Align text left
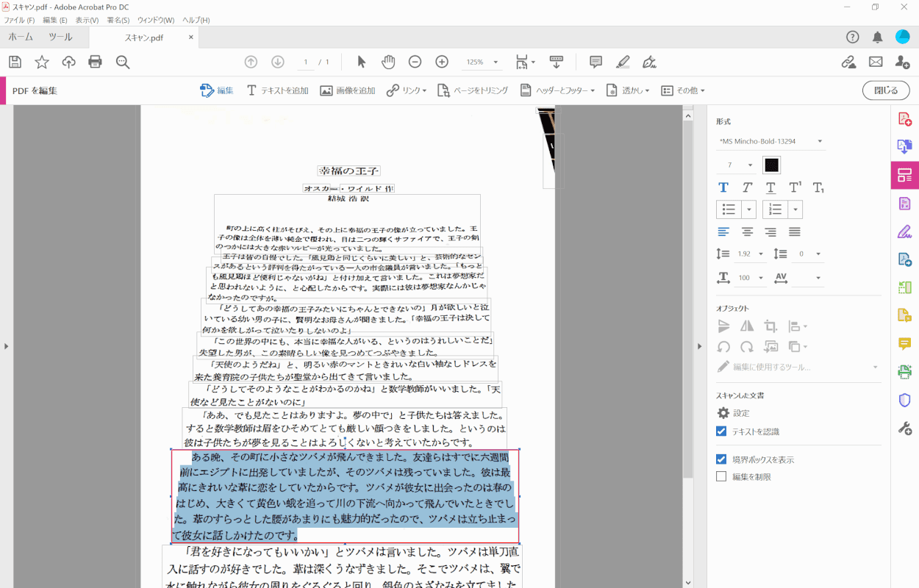 pos(723,232)
